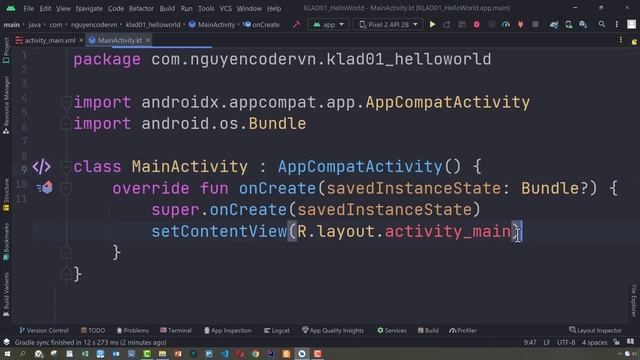Open Visual Studio Code from the taskbar
640x360 pixels.
[x=224, y=353]
